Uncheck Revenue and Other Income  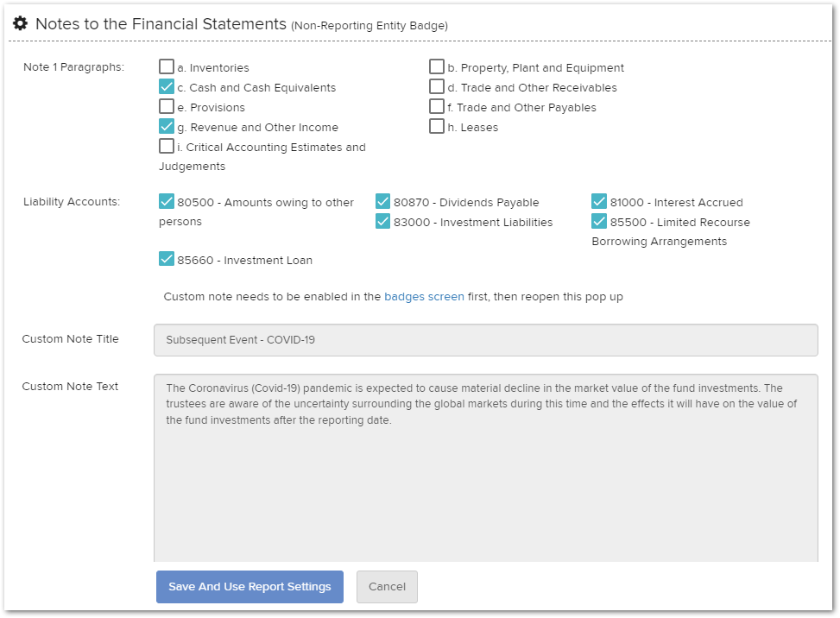click(167, 126)
